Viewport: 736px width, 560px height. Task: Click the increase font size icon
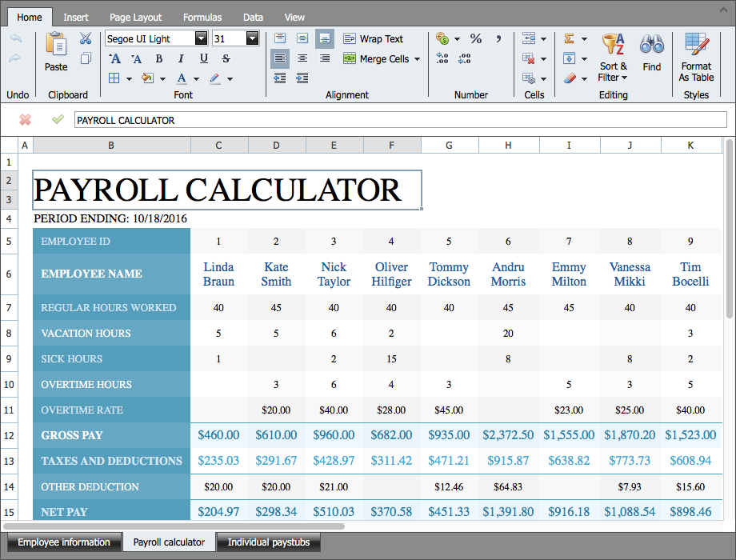click(x=114, y=58)
